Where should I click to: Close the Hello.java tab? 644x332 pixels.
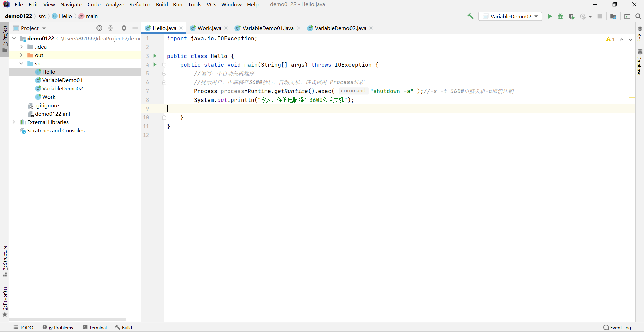[181, 28]
